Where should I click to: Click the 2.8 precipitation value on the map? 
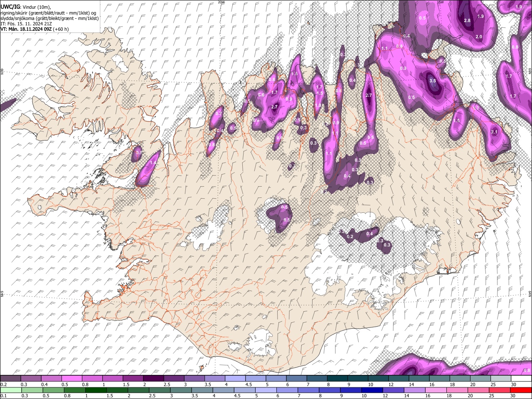(x=467, y=20)
